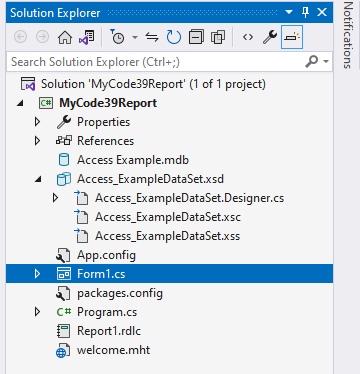Open dropdown arrow beside Pending Changes Filter
Screen dimensions: 360x374
(135, 37)
